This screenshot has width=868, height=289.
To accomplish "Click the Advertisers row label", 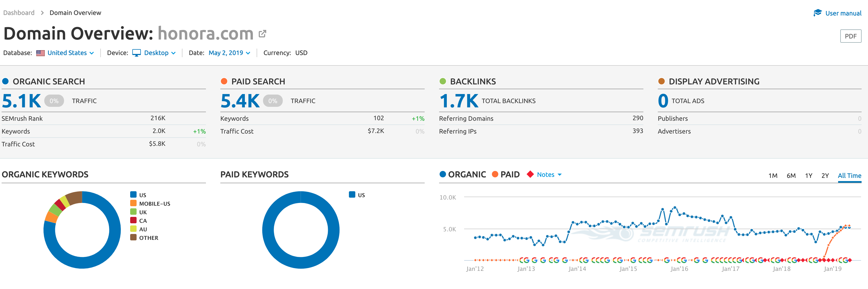I will pos(674,131).
